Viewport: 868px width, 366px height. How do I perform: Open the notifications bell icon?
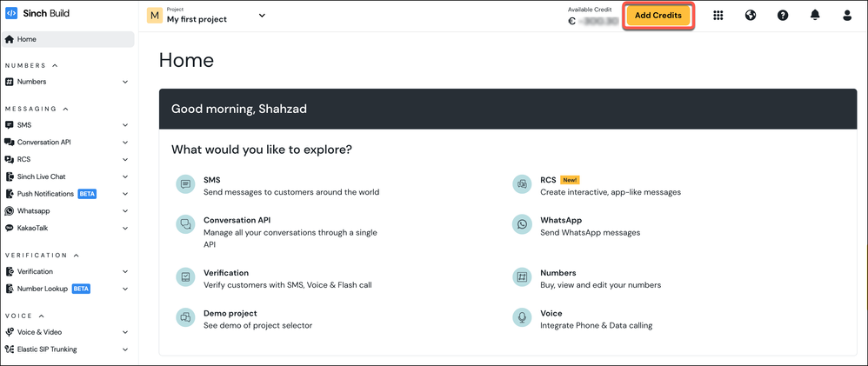815,16
